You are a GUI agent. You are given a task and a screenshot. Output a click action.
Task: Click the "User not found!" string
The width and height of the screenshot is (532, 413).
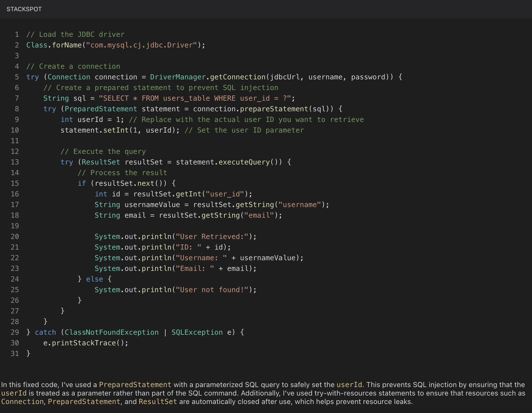pyautogui.click(x=212, y=290)
